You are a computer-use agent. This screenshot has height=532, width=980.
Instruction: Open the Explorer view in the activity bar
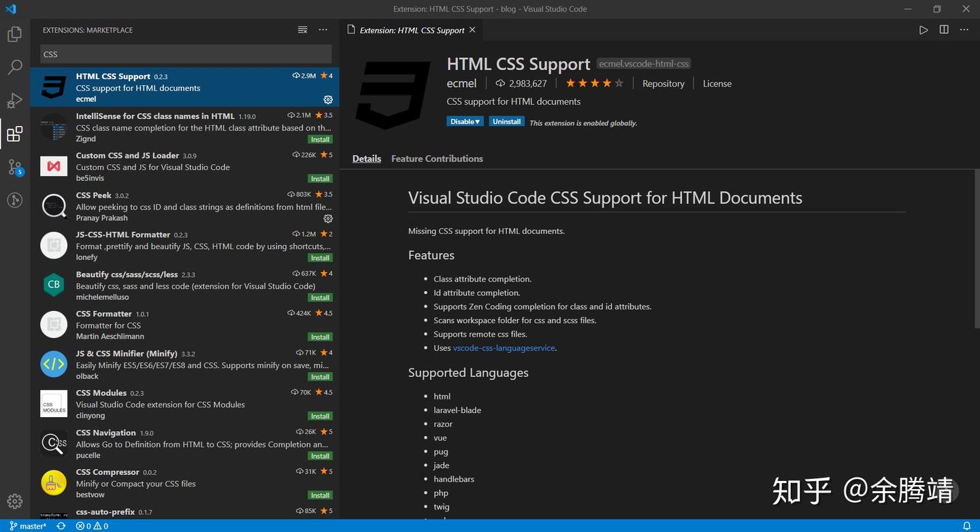(14, 33)
